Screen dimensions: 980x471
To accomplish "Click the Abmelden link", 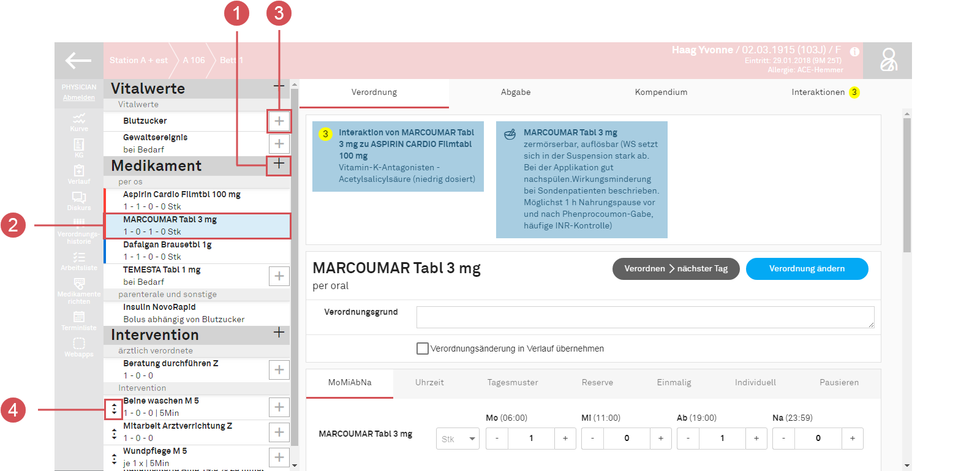I will tap(78, 97).
